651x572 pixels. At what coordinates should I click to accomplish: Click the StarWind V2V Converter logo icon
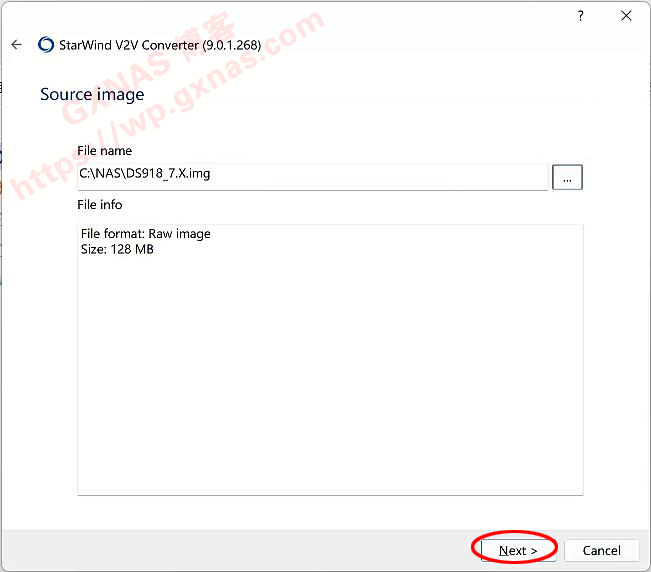point(45,44)
